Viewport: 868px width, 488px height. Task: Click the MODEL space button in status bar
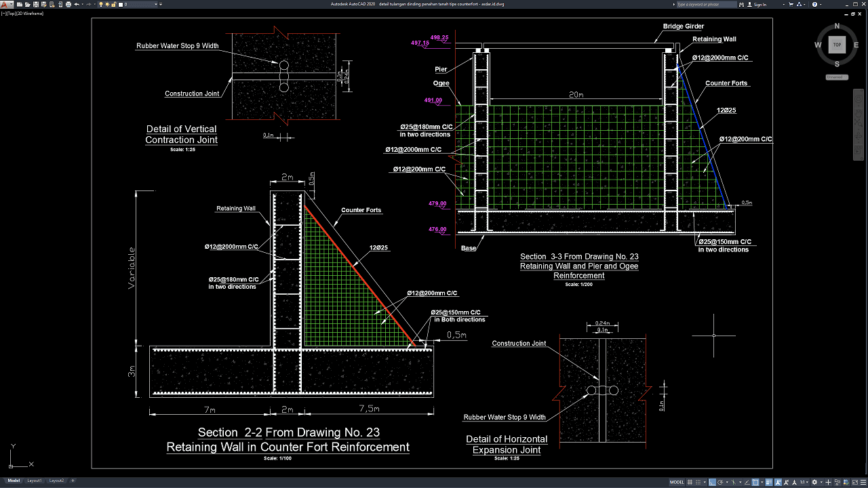(677, 482)
